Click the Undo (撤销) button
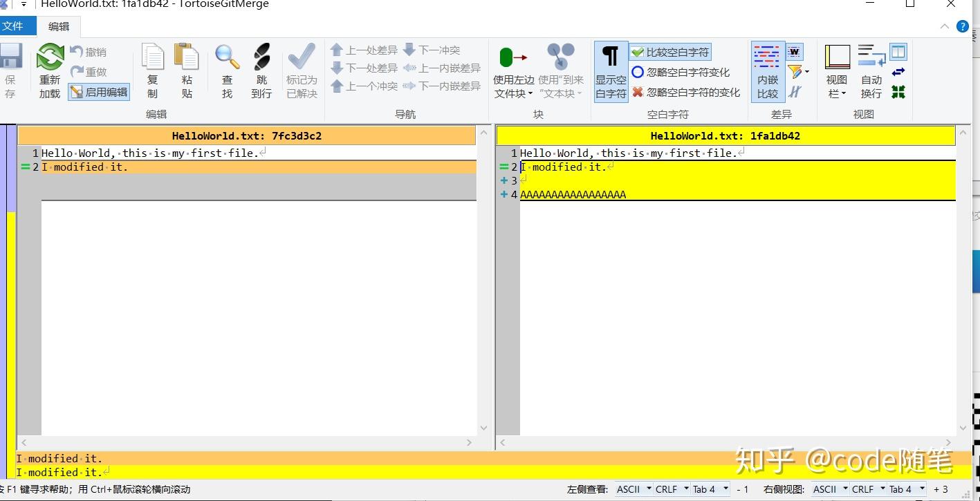This screenshot has height=501, width=980. point(89,52)
